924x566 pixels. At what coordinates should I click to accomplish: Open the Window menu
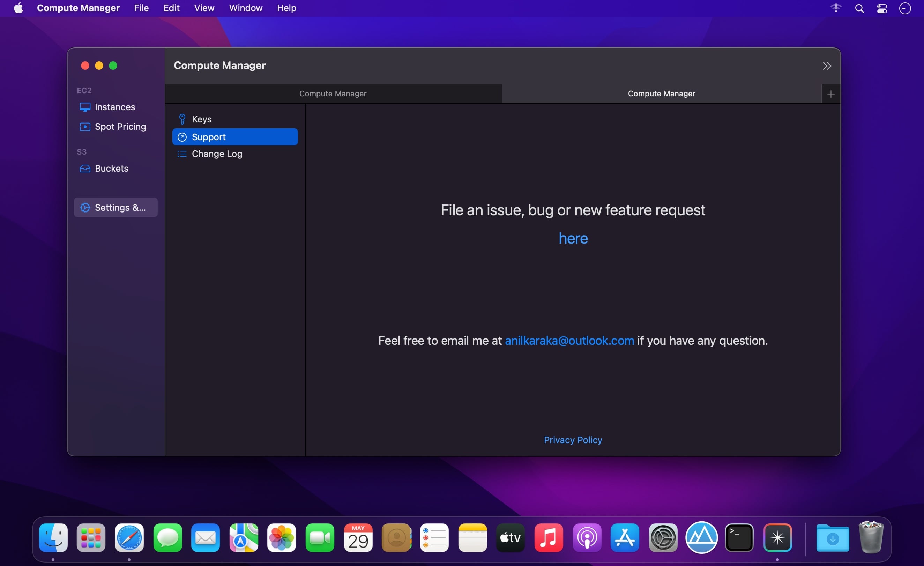(246, 8)
